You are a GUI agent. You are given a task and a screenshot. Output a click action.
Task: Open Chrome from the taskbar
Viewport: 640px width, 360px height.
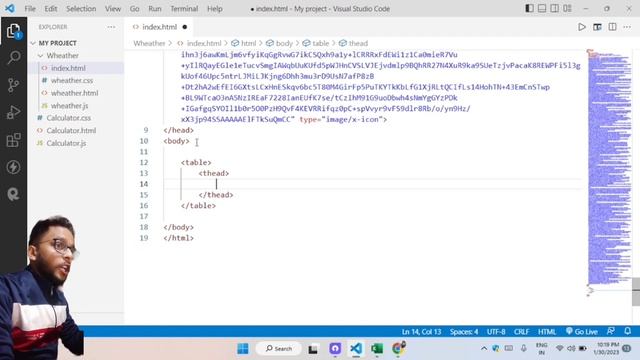tap(398, 348)
